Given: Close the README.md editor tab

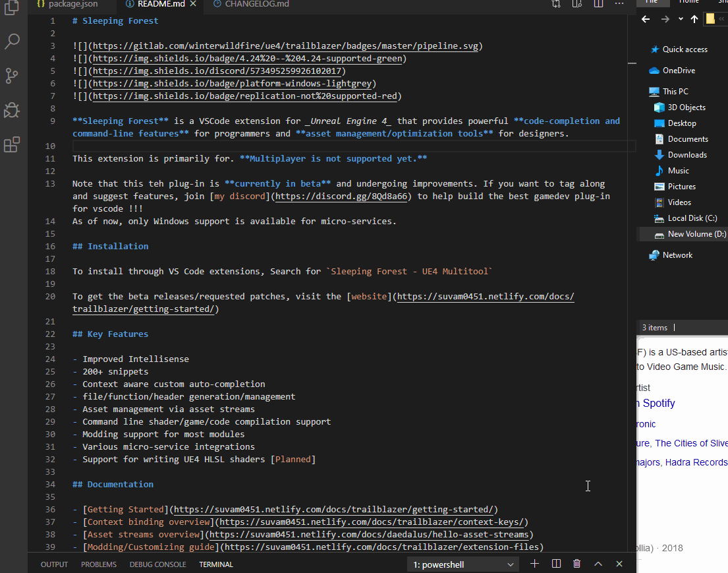Looking at the screenshot, I should (x=193, y=4).
